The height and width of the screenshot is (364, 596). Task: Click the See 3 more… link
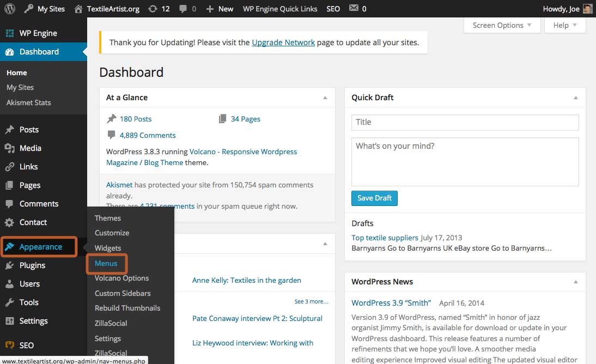[311, 302]
